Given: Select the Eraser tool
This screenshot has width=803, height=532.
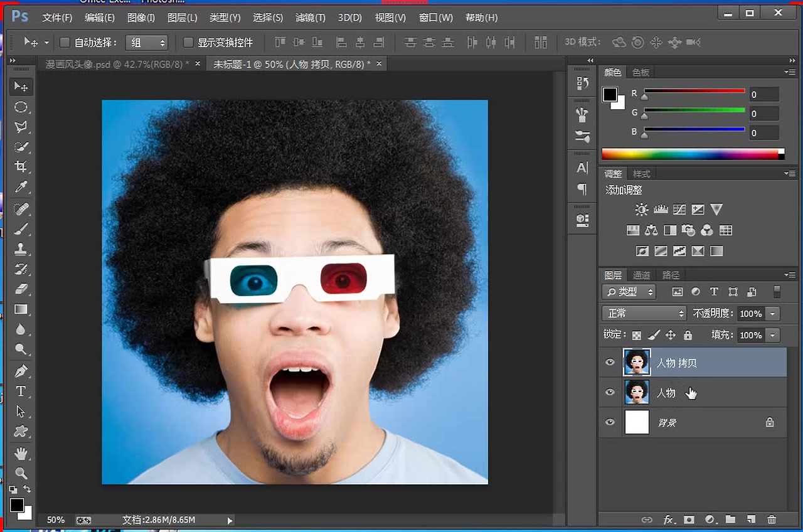Looking at the screenshot, I should tap(21, 289).
